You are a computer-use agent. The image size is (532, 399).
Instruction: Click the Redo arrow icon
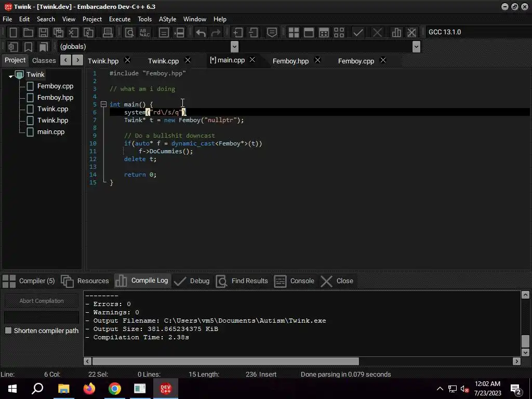[216, 33]
